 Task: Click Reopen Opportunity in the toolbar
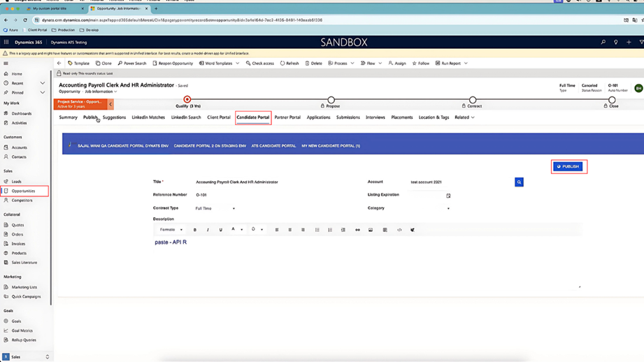tap(173, 63)
